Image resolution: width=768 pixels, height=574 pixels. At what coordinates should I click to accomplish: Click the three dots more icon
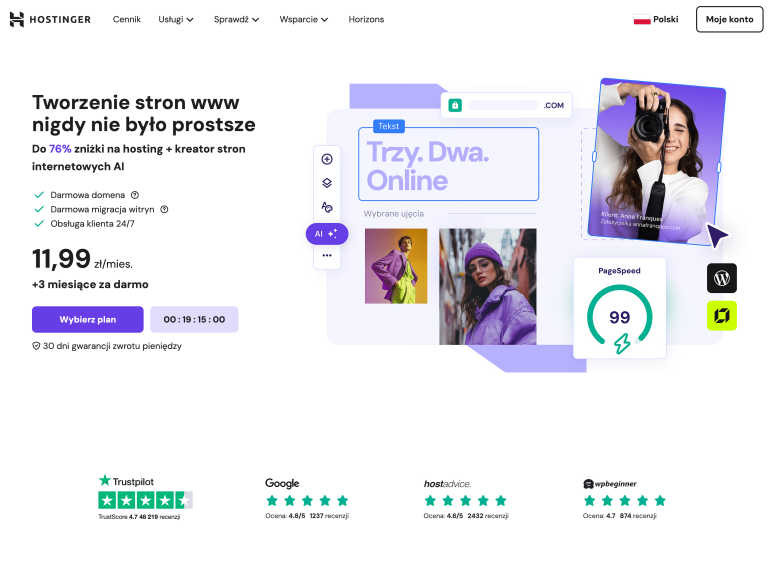click(x=327, y=255)
